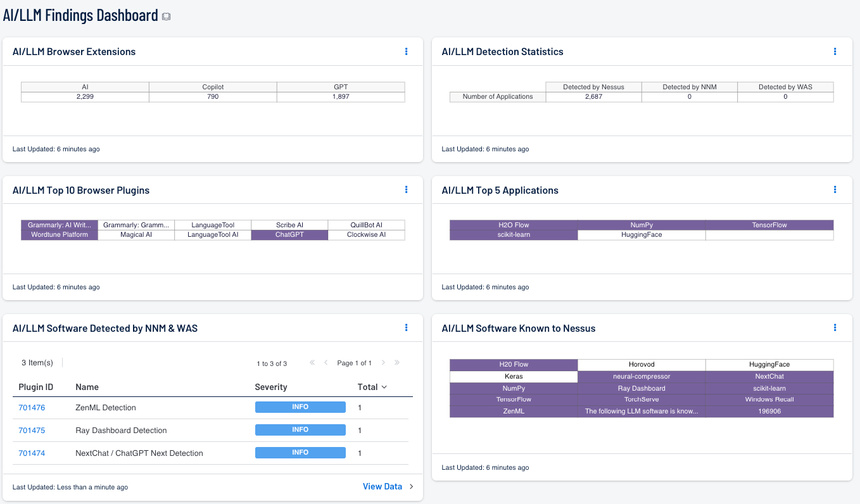The image size is (860, 504).
Task: Select H2O Flow in Top 5 Applications
Action: [514, 225]
